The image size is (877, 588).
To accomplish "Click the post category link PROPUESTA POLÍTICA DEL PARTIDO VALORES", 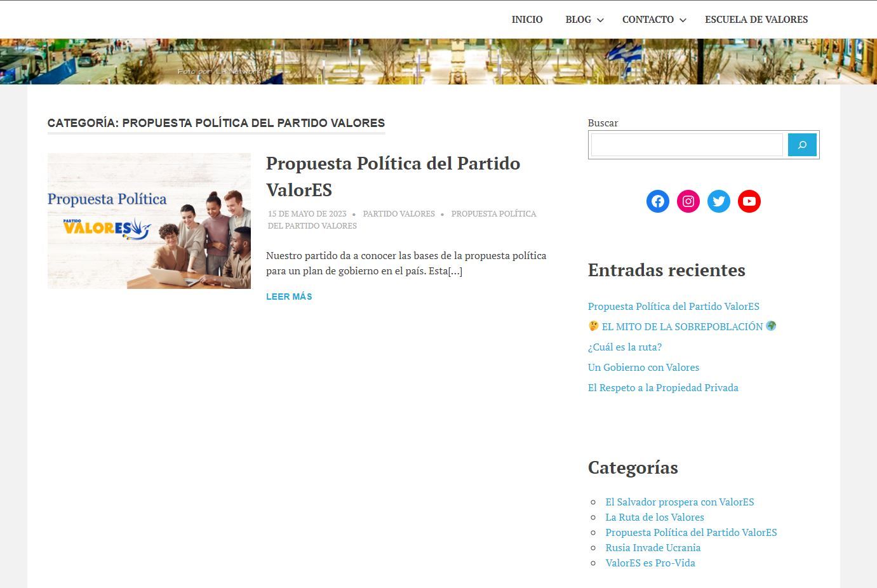I will click(x=402, y=220).
